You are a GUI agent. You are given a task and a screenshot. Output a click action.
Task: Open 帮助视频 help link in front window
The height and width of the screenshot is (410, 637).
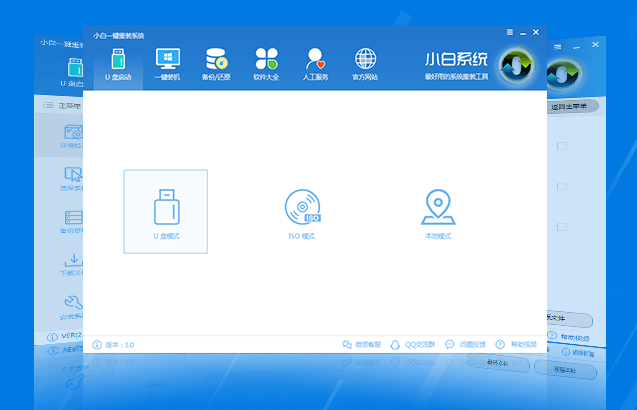516,345
